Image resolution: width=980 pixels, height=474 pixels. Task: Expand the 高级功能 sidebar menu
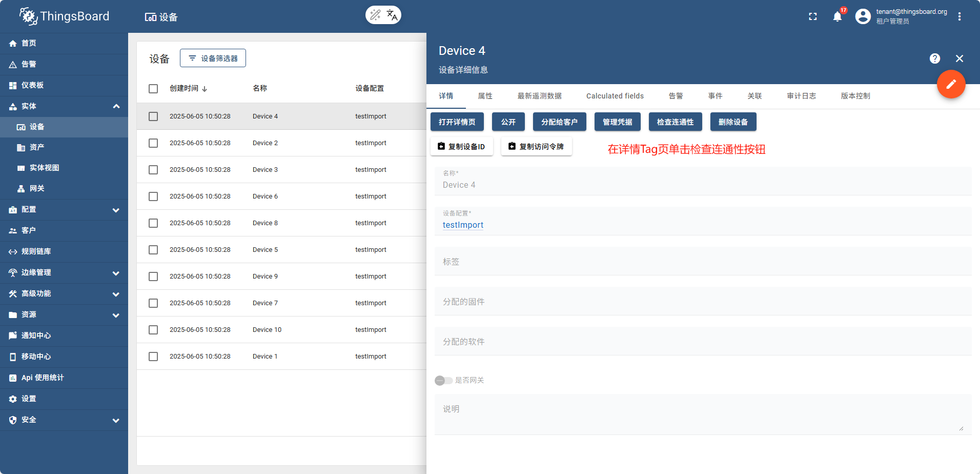tap(64, 294)
